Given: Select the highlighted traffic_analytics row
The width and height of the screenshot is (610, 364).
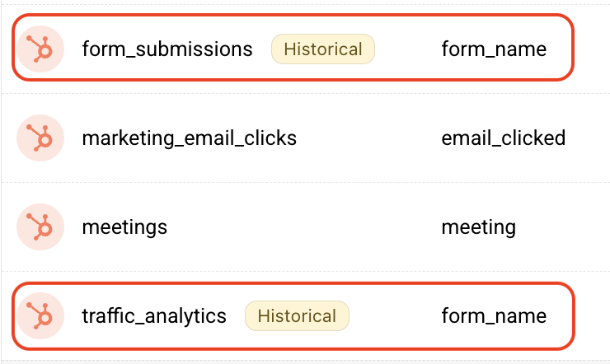Looking at the screenshot, I should click(293, 316).
